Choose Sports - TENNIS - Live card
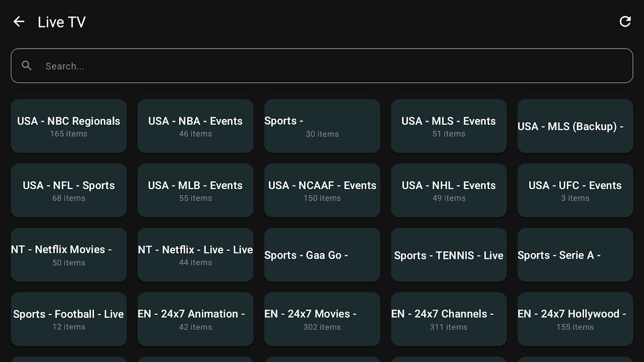644x362 pixels. click(449, 255)
